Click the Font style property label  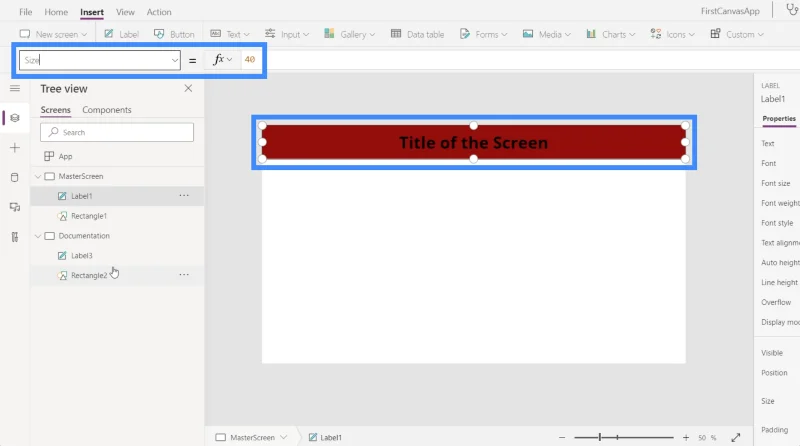click(777, 223)
